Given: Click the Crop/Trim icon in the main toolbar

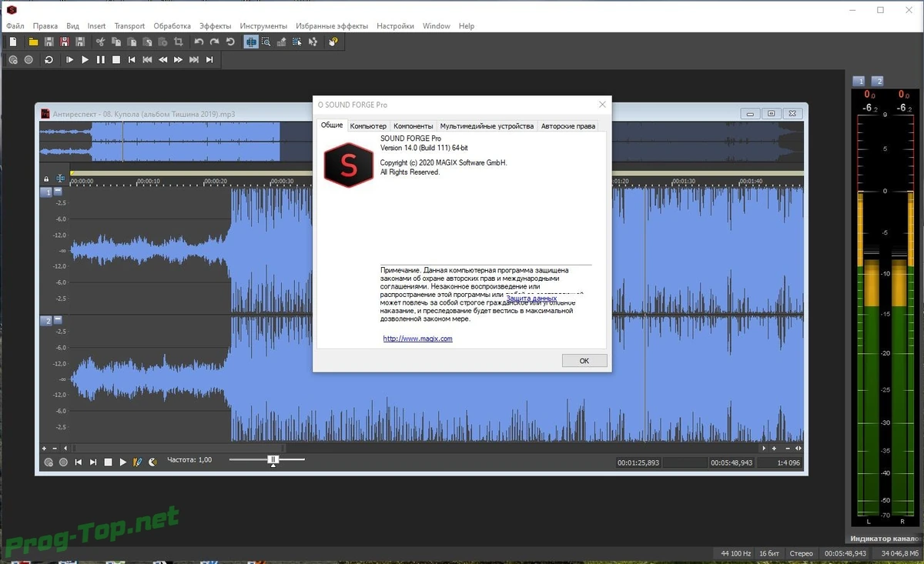Looking at the screenshot, I should 179,42.
